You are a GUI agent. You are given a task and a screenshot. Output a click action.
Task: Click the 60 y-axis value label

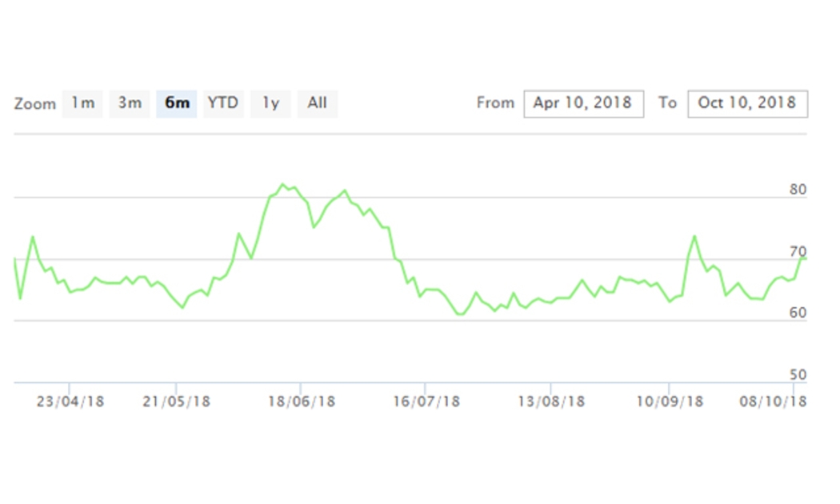point(798,314)
